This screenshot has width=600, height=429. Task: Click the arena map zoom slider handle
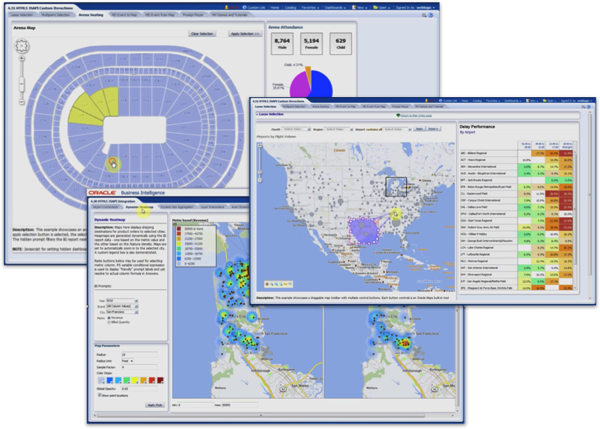(22, 82)
